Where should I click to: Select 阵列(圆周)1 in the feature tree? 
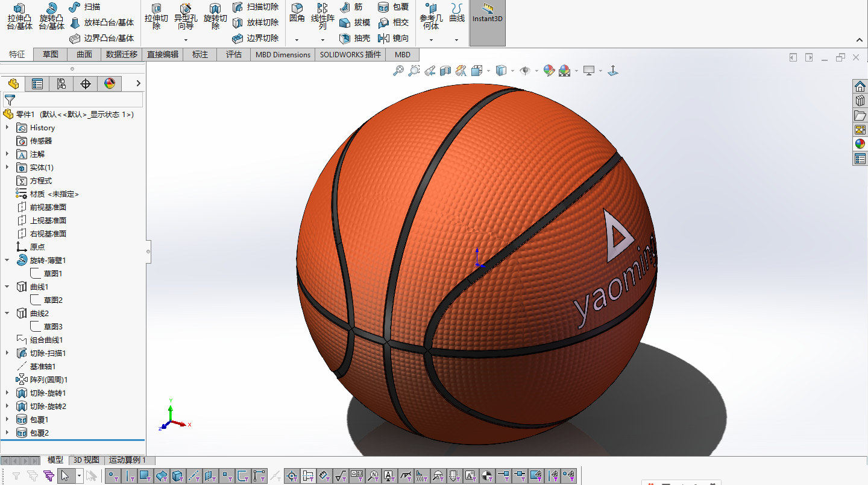42,379
